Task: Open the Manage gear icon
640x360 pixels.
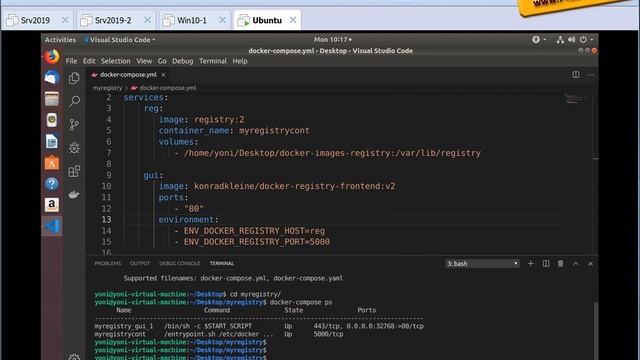Action: [x=74, y=357]
